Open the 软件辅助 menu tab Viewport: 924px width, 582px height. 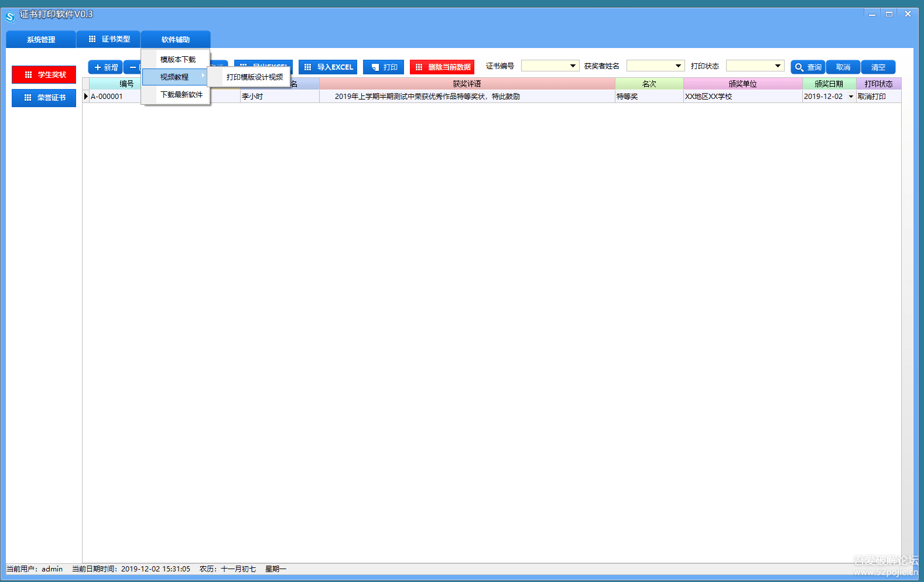pos(176,39)
